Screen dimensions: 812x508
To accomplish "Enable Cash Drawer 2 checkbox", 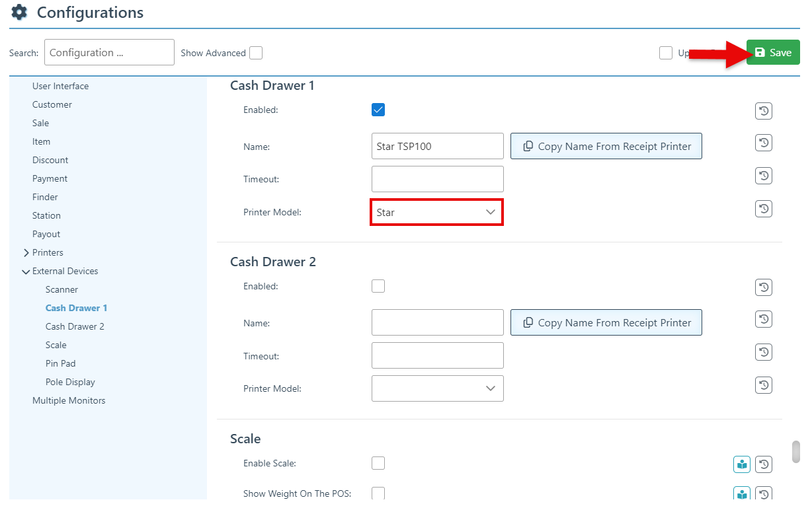I will tap(378, 286).
